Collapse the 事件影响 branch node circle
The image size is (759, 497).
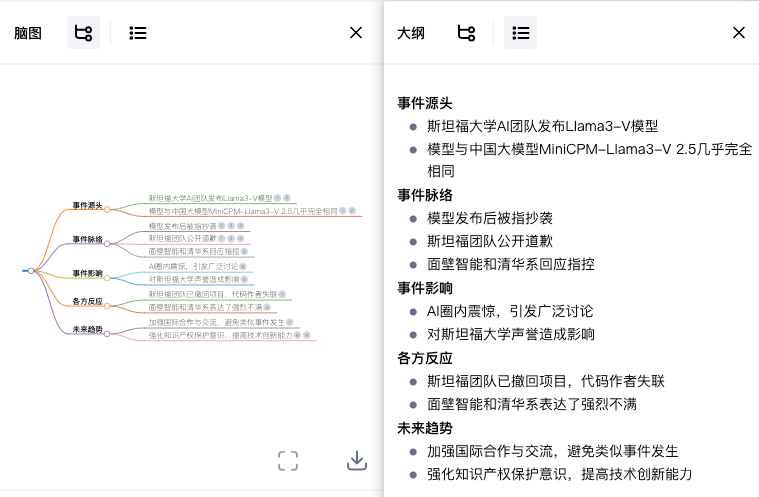pyautogui.click(x=108, y=275)
